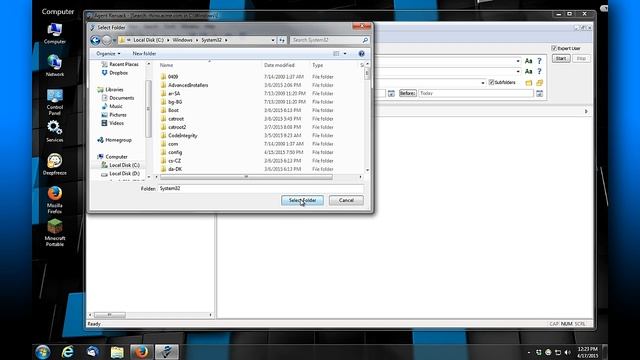Toggle case-sensitivity Aa icon on first search row
640x360 pixels.
tap(529, 61)
